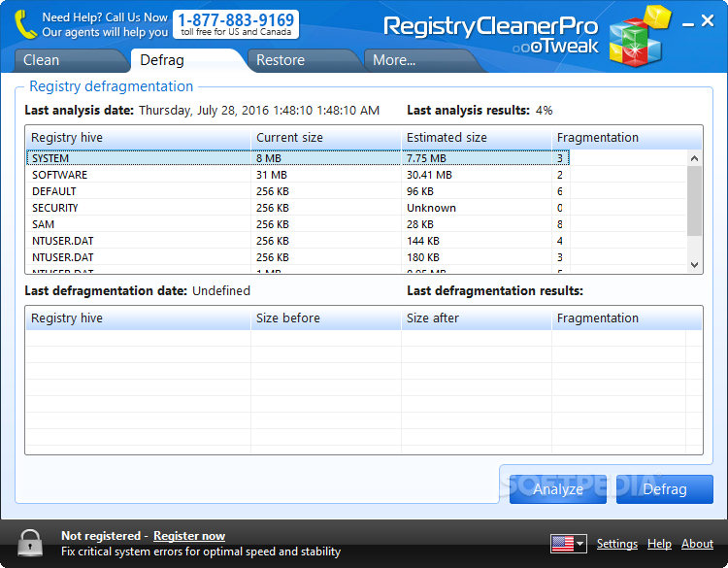Close the Registry Cleaner Pro window
This screenshot has width=728, height=568.
pos(708,21)
